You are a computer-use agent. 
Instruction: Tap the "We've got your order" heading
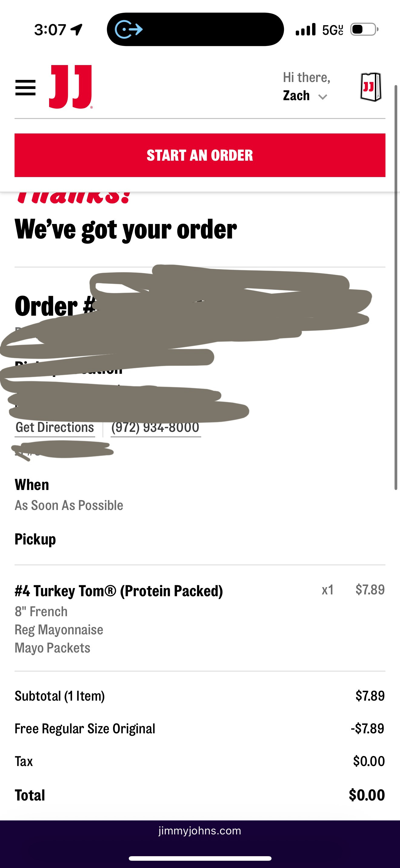tap(125, 229)
